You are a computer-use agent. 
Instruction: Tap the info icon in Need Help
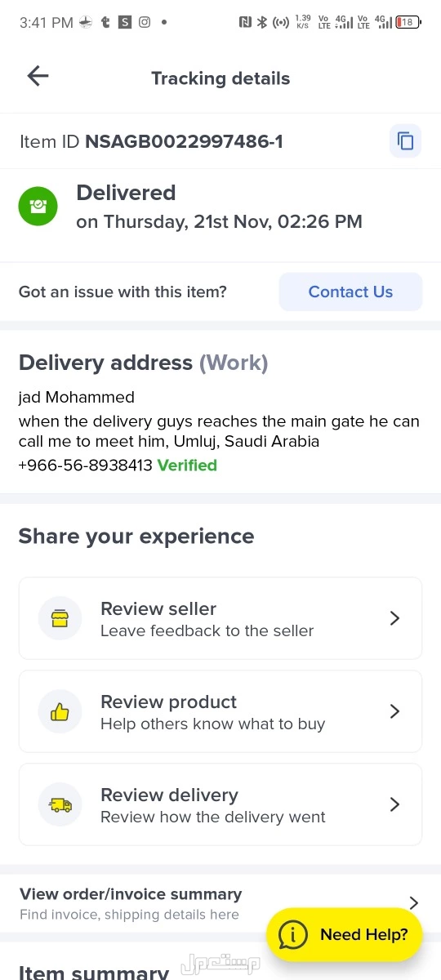click(x=293, y=934)
